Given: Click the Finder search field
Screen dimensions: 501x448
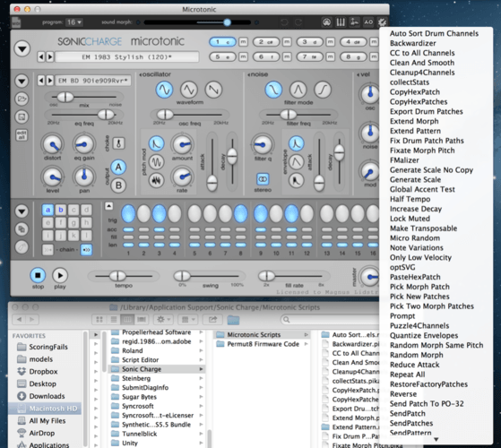Looking at the screenshot, I should coord(329,319).
